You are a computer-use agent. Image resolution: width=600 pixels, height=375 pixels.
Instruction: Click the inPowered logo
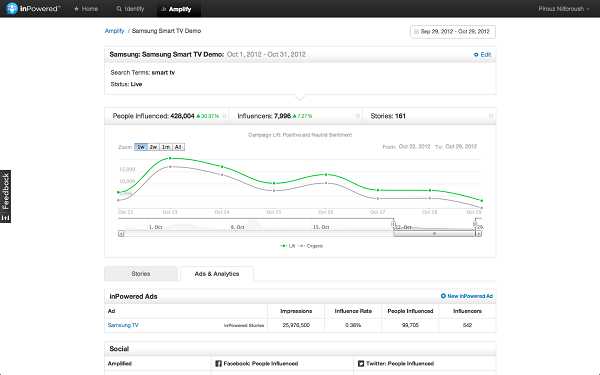pyautogui.click(x=33, y=8)
